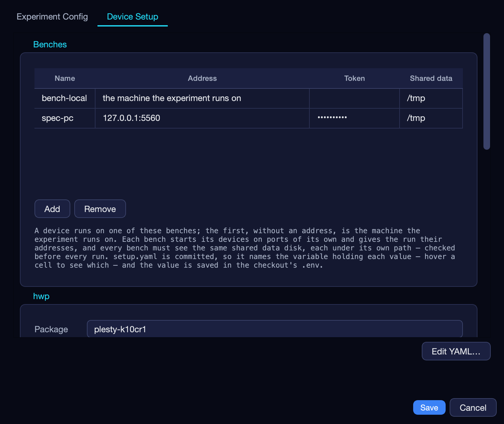Switch to the Experiment Config tab
504x424 pixels.
click(52, 17)
